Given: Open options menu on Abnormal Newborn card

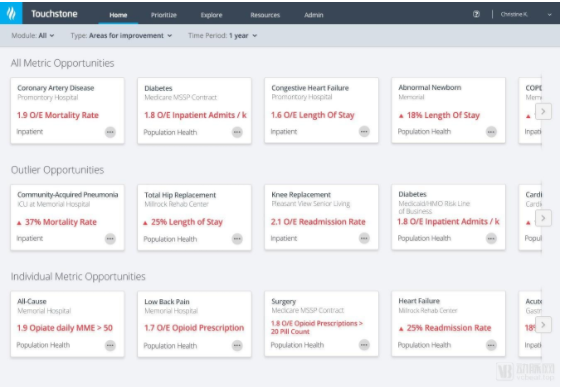Looking at the screenshot, I should click(x=491, y=132).
